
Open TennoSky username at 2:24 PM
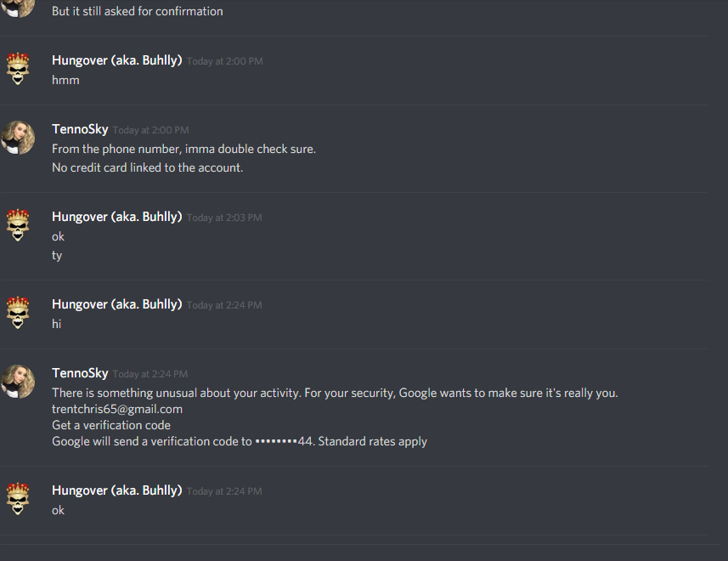pos(80,373)
